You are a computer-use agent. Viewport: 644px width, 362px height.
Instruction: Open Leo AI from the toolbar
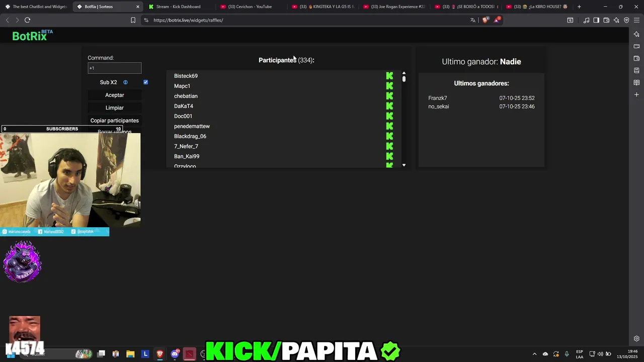pyautogui.click(x=616, y=20)
